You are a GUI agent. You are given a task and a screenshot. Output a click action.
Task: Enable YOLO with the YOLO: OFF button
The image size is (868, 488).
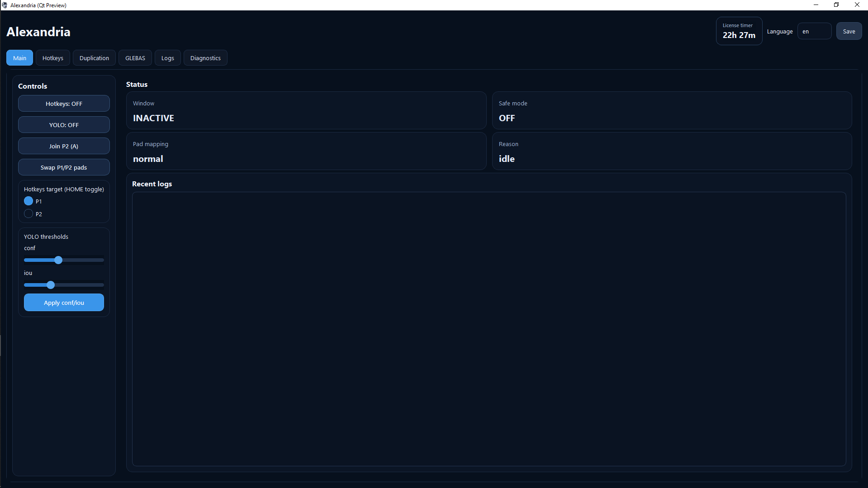click(x=64, y=125)
